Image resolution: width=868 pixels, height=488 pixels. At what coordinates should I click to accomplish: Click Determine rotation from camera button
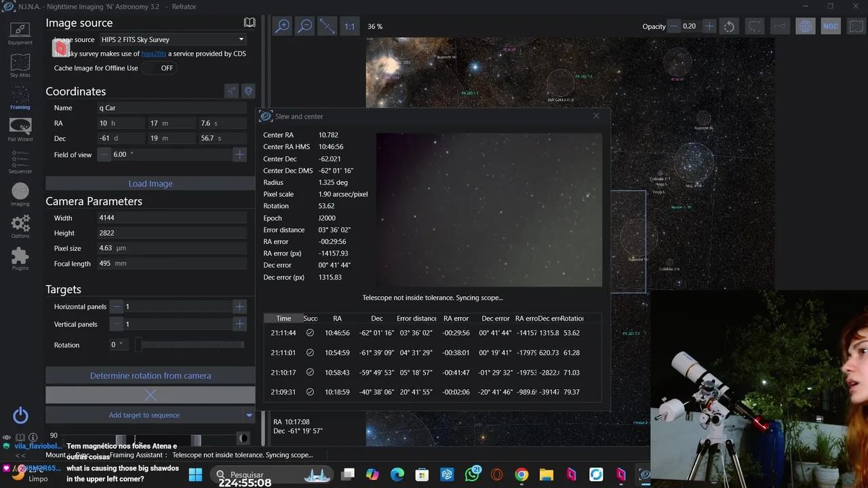coord(151,375)
